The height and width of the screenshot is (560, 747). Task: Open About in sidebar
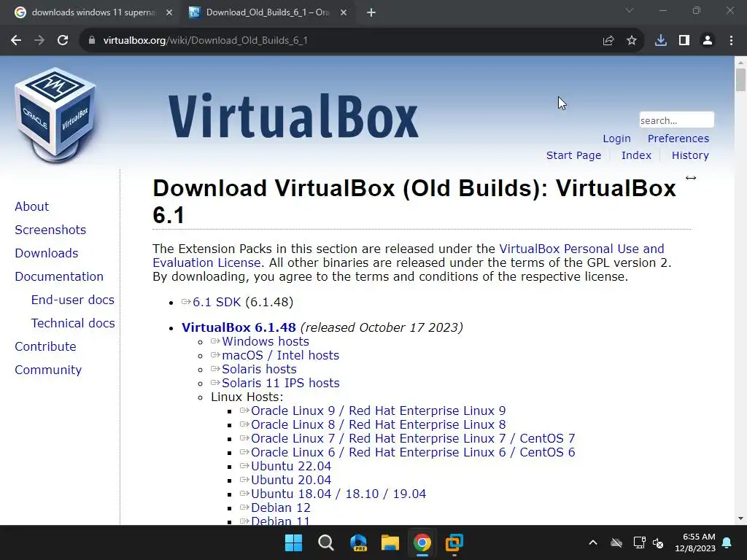click(x=31, y=206)
